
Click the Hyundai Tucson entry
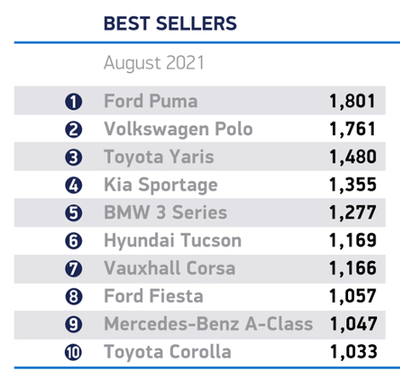click(x=173, y=241)
